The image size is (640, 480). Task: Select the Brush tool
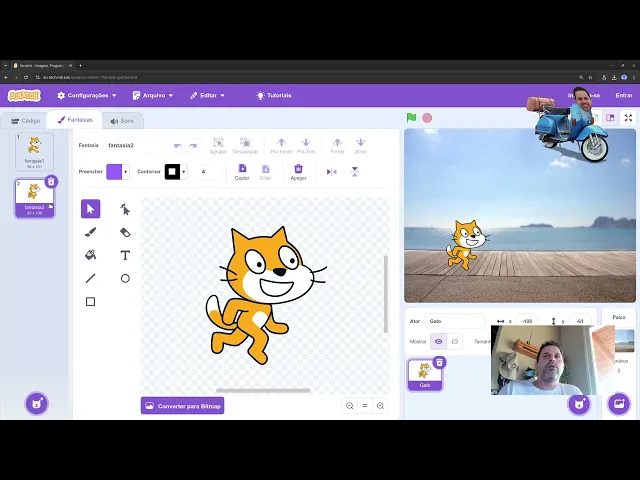coord(91,232)
